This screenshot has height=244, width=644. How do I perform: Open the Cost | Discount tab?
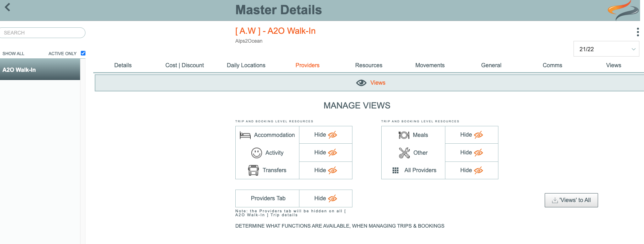click(184, 65)
